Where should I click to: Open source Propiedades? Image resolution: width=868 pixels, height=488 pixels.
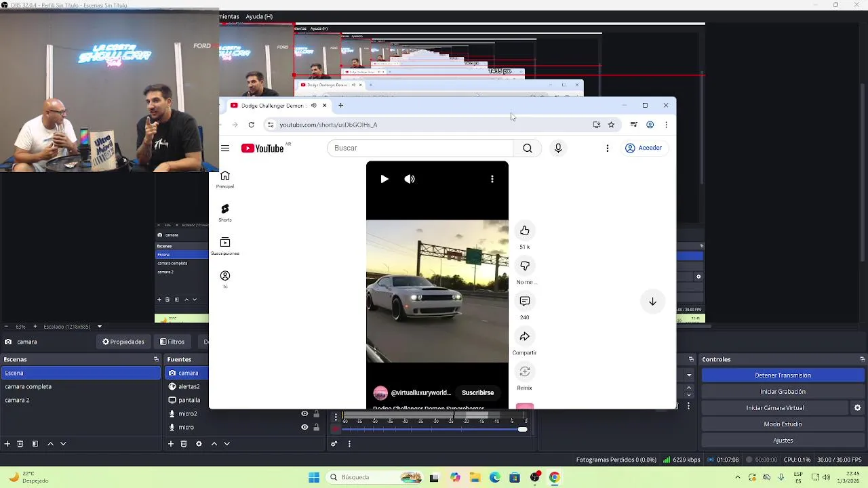(x=123, y=342)
